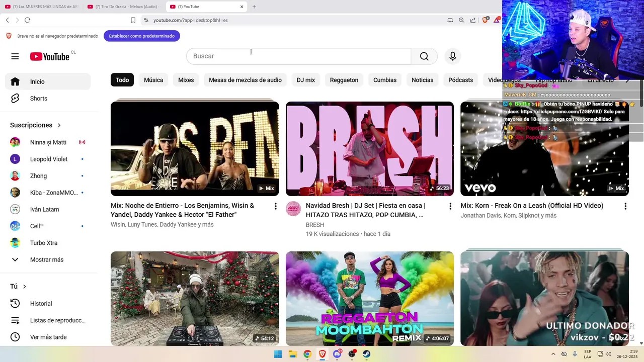Click the YouTube logo

click(x=49, y=56)
